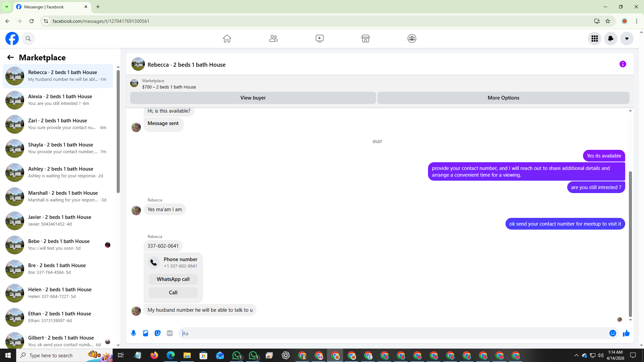Click the voice clip microphone icon
The height and width of the screenshot is (362, 644).
tap(133, 333)
